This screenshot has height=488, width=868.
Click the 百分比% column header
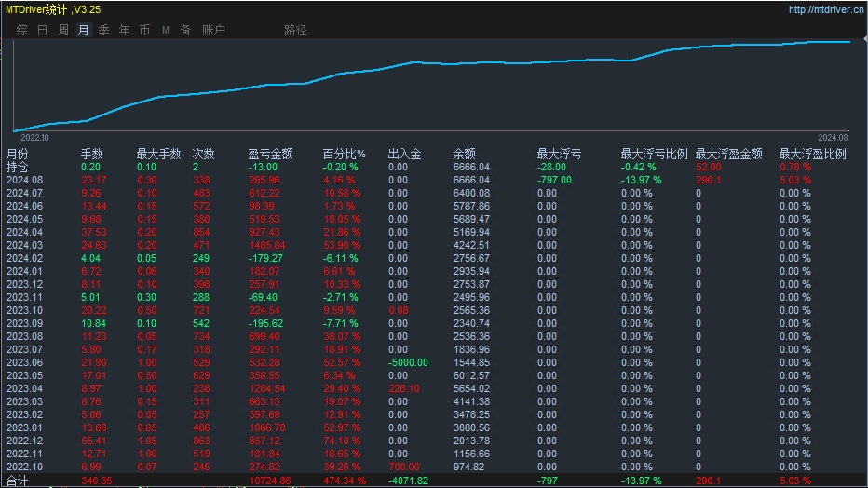(345, 154)
